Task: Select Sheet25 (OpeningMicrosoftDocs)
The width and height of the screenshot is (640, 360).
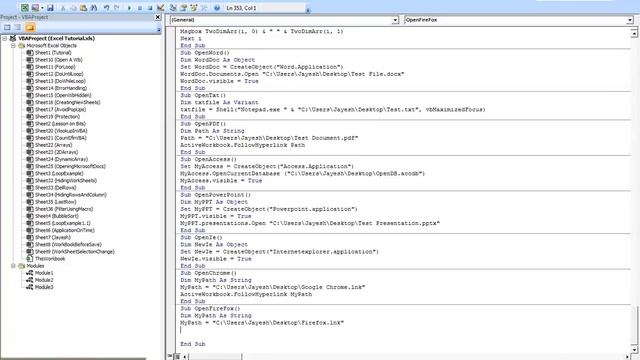Action: (x=70, y=166)
